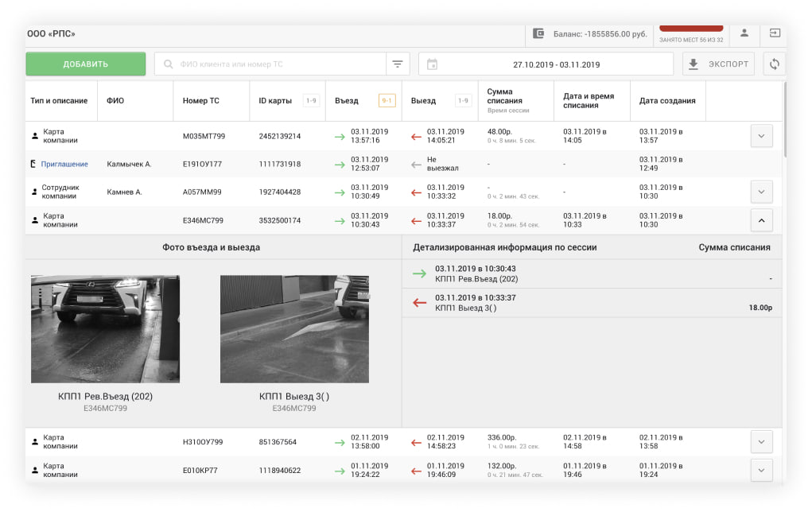812x512 pixels.
Task: Click the green ДОБАВИТЬ button
Action: 86,64
